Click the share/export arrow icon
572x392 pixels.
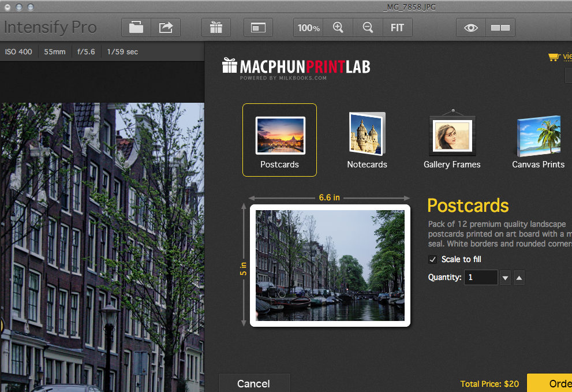(x=166, y=27)
